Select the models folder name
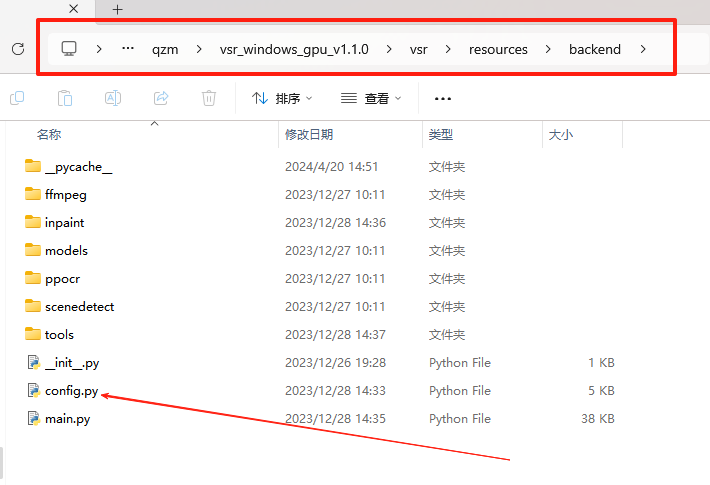 point(66,250)
